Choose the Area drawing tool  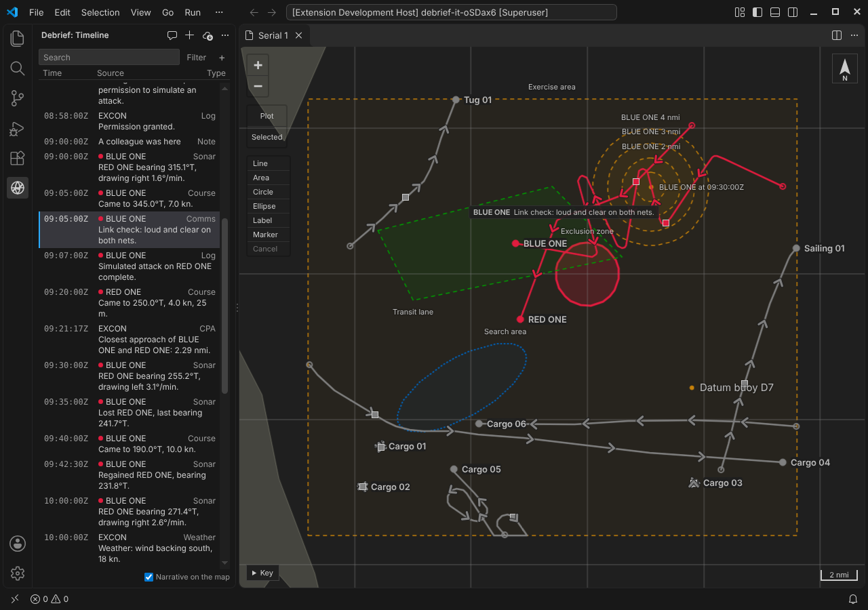pos(269,178)
